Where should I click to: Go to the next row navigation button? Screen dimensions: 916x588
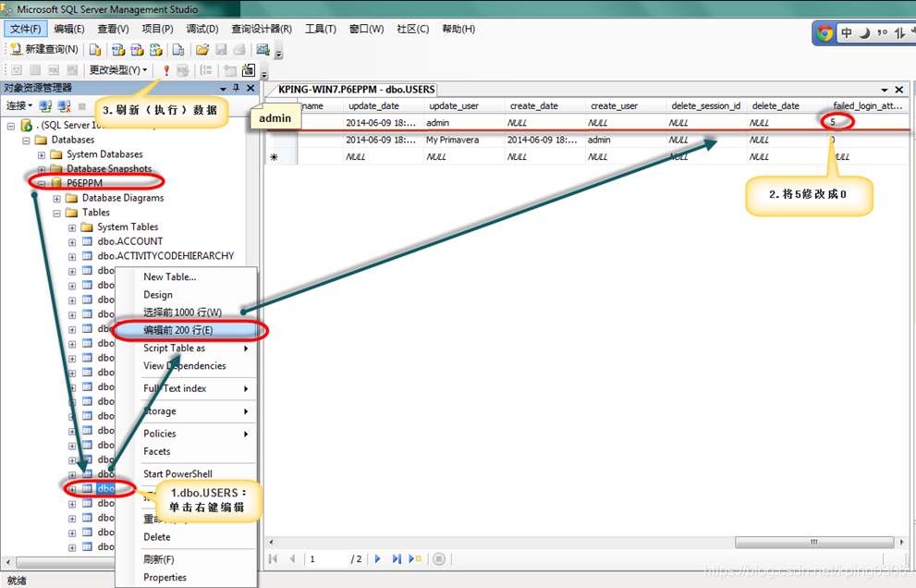[377, 558]
